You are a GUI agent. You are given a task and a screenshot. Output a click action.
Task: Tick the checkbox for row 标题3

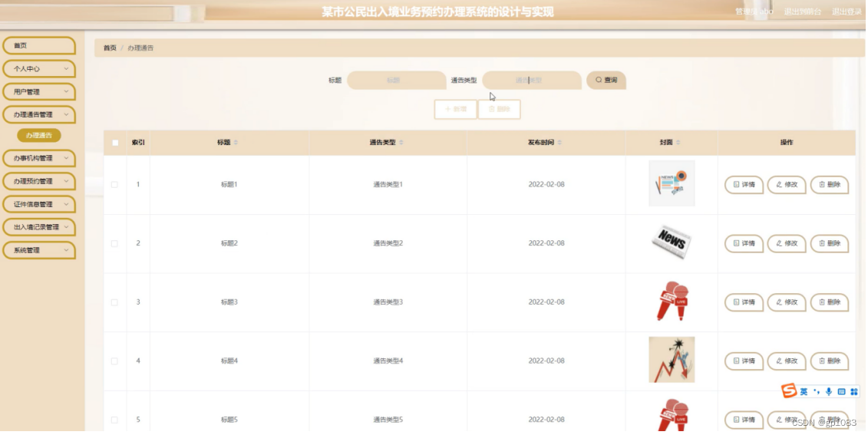coord(114,302)
